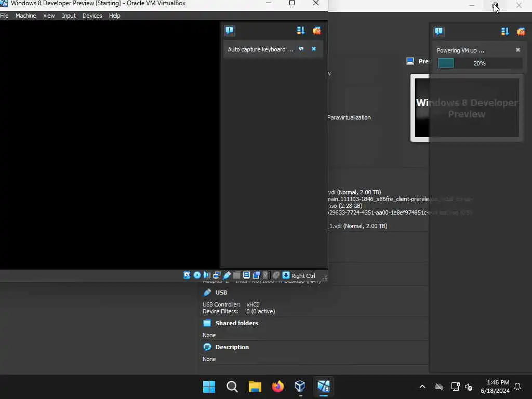Image resolution: width=532 pixels, height=399 pixels.
Task: Open the File menu in VM window
Action: point(4,16)
